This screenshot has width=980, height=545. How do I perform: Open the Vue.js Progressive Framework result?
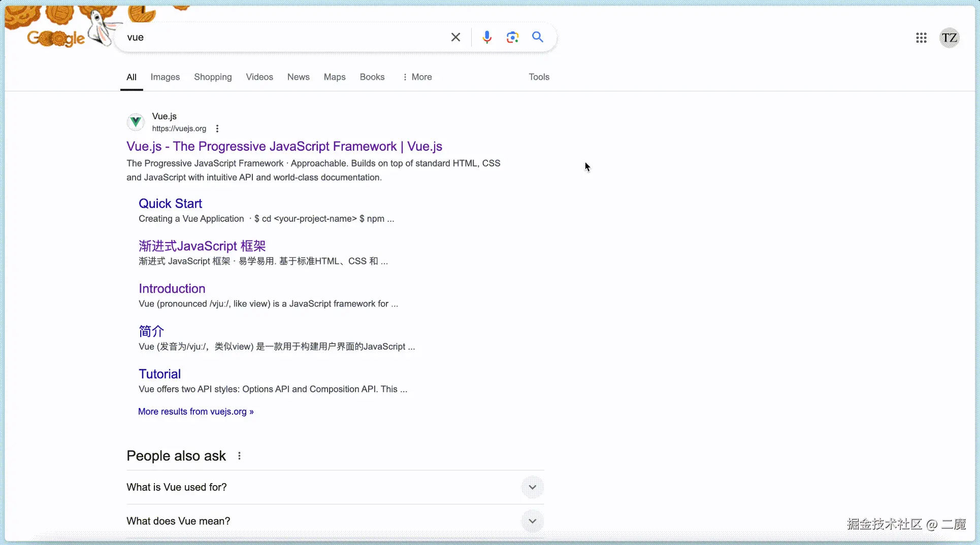pyautogui.click(x=284, y=146)
